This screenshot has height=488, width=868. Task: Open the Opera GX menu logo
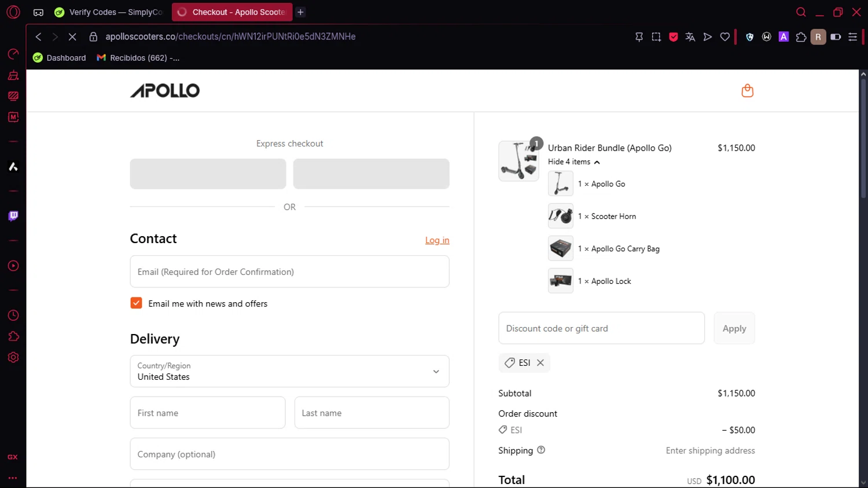click(13, 12)
